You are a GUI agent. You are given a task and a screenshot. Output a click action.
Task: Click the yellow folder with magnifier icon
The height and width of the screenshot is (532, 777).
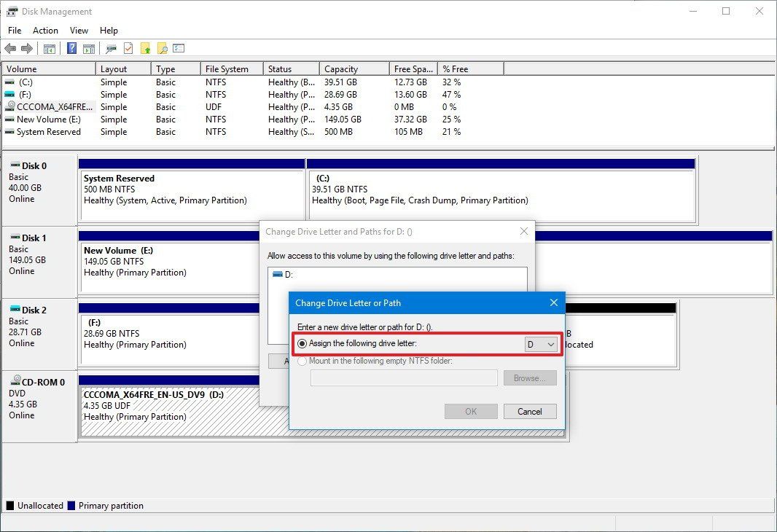[163, 48]
